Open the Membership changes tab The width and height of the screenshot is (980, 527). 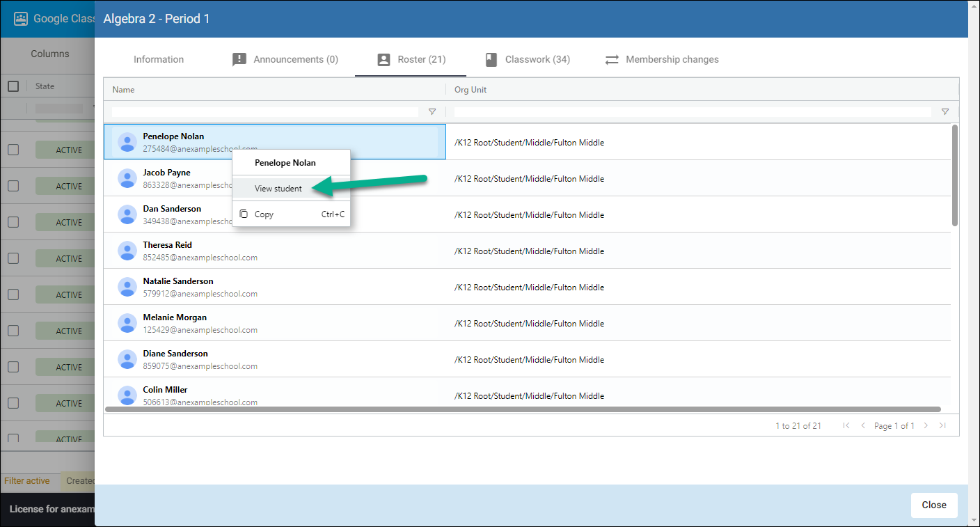click(x=661, y=60)
